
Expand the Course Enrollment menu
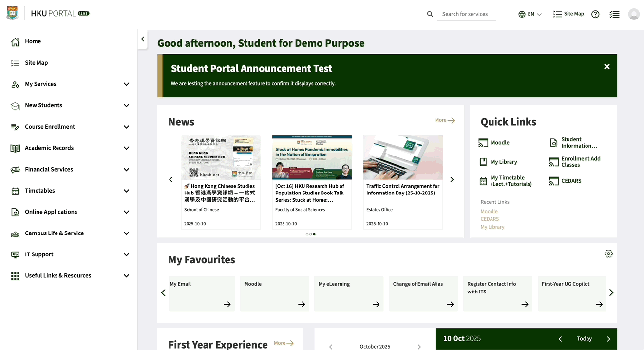click(x=126, y=127)
